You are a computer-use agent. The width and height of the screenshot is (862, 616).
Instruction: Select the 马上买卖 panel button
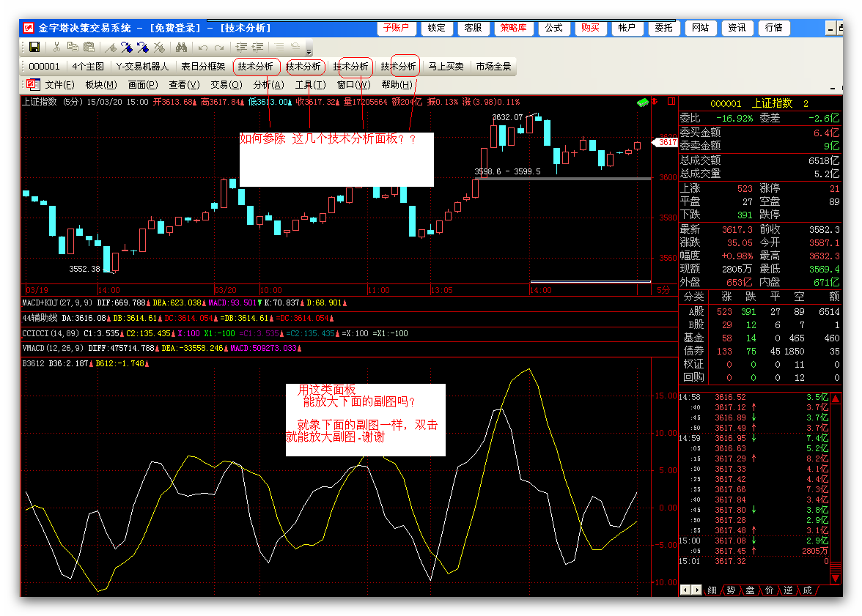pyautogui.click(x=446, y=67)
